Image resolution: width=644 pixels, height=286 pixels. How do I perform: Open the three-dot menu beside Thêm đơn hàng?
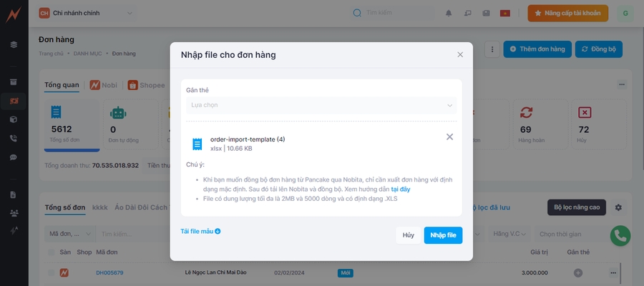[492, 49]
